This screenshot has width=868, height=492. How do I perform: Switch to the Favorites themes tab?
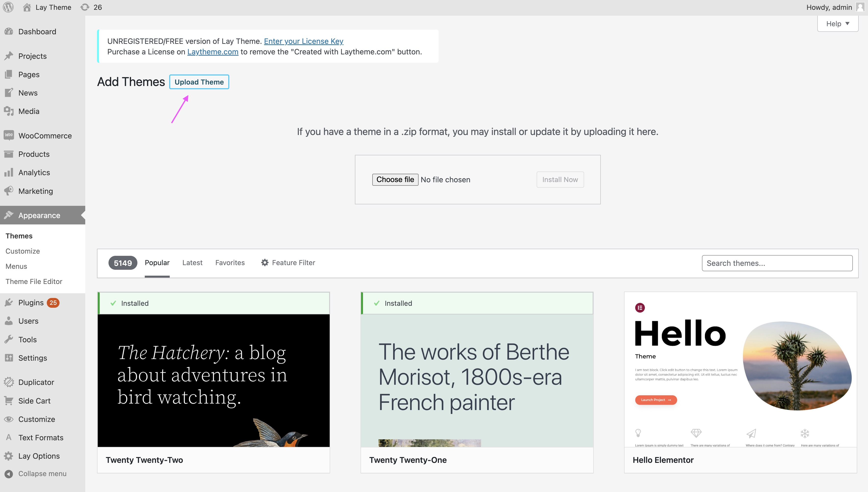coord(230,263)
